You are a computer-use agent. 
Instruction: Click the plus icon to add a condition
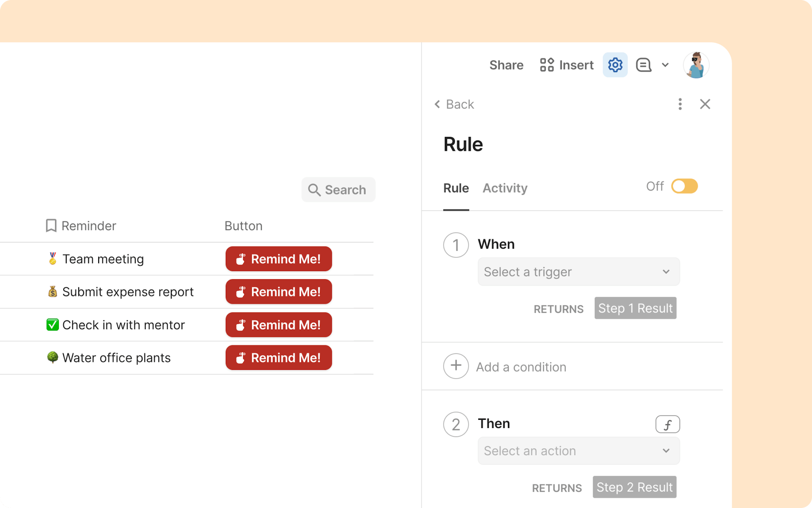[456, 366]
